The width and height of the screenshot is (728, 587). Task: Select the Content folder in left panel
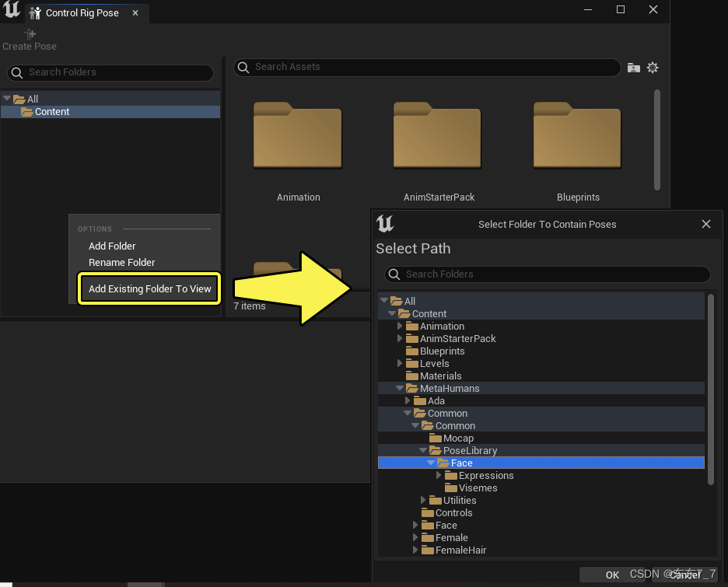point(110,112)
